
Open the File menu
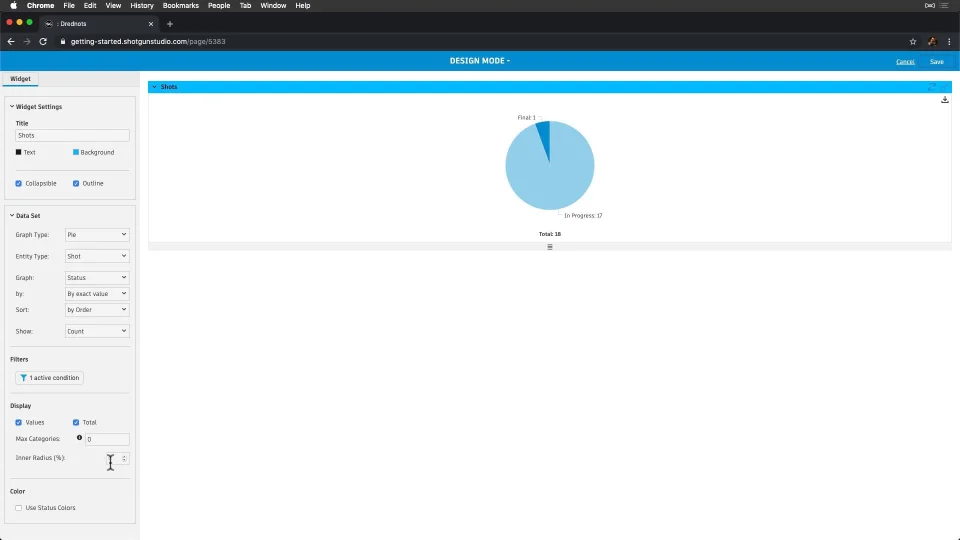[69, 6]
